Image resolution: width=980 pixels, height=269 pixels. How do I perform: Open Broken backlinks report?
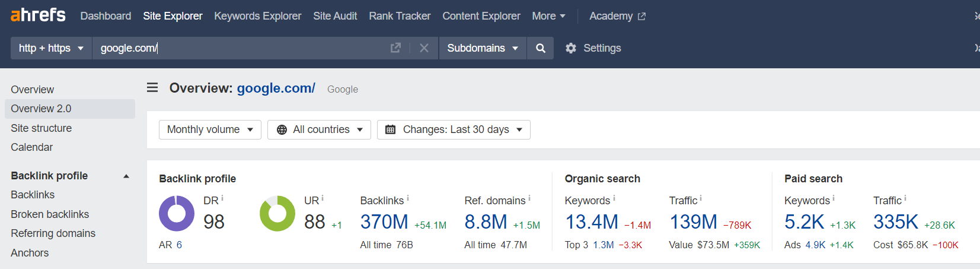[x=50, y=214]
